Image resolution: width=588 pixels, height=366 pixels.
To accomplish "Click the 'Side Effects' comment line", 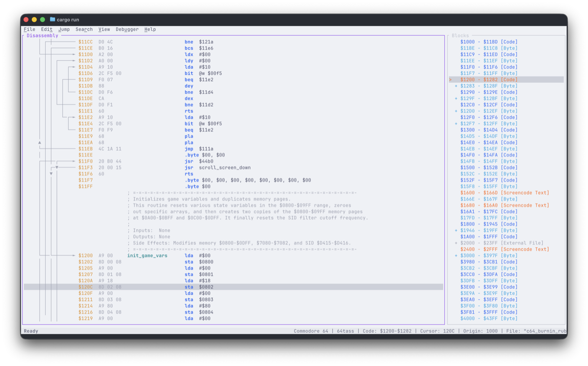I will click(239, 243).
